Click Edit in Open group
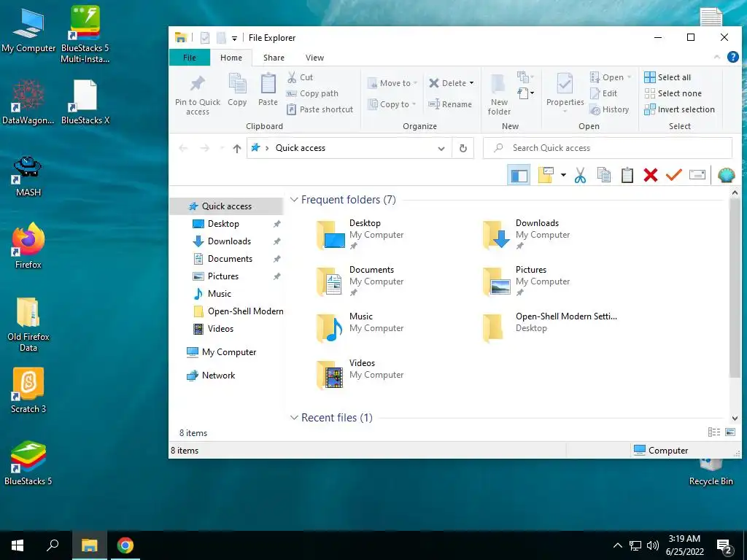This screenshot has width=747, height=560. pyautogui.click(x=603, y=93)
